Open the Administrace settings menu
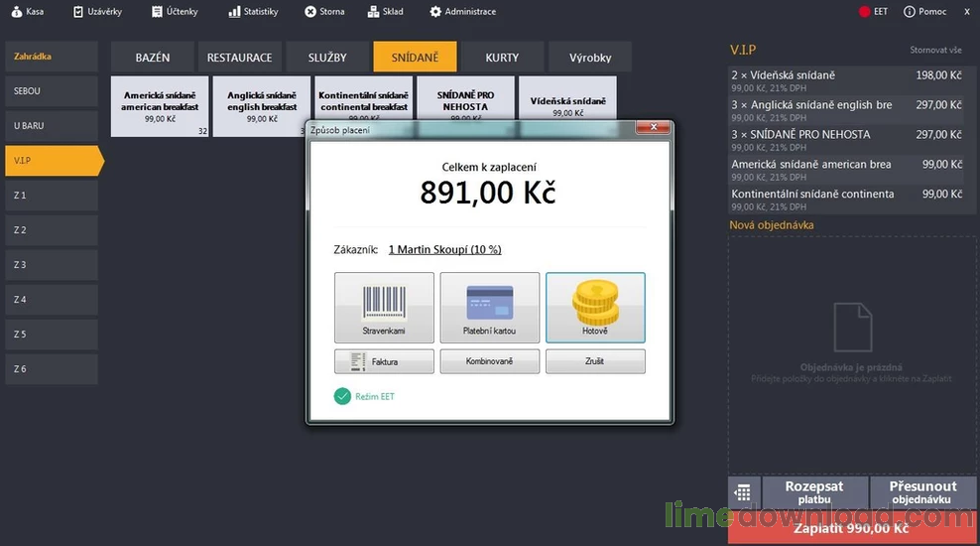Image resolution: width=980 pixels, height=546 pixels. (x=463, y=11)
